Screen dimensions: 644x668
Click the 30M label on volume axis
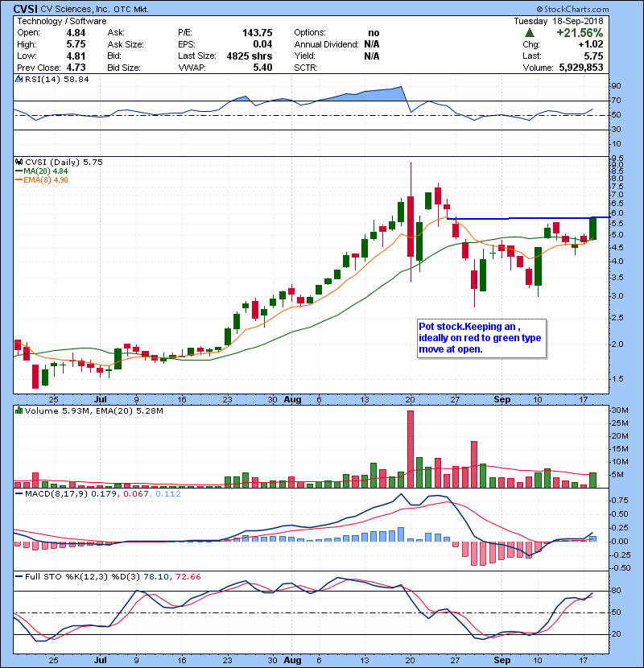coord(620,410)
